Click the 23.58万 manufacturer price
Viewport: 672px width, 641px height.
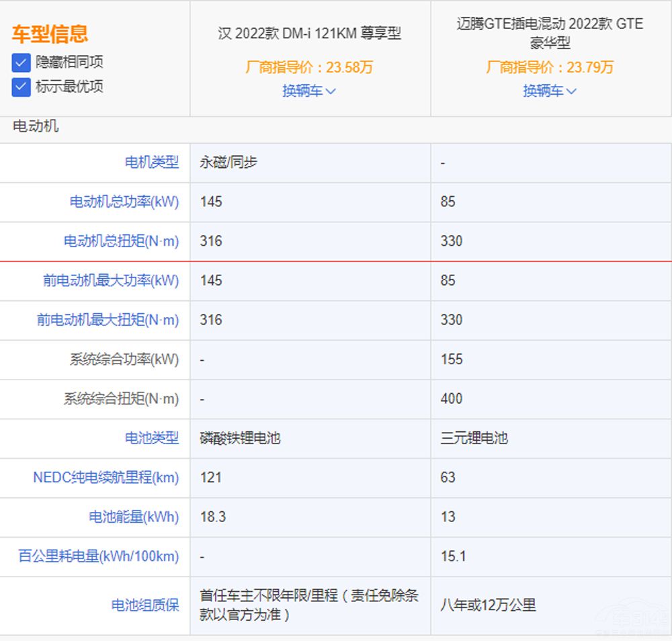click(309, 67)
